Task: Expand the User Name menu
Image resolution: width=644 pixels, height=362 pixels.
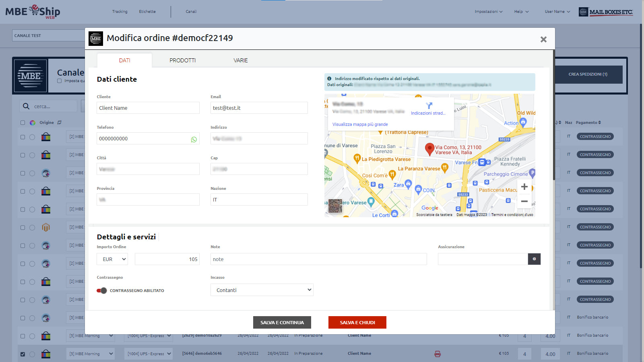Action: [557, 12]
